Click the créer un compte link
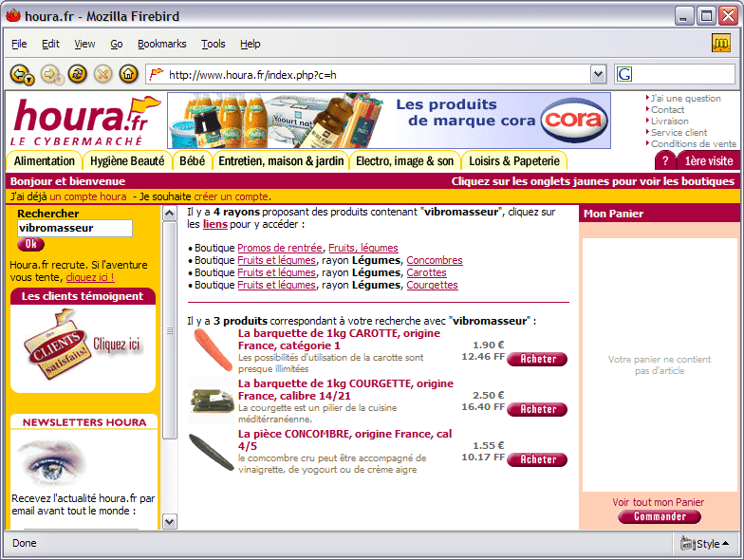The width and height of the screenshot is (744, 560). (232, 196)
